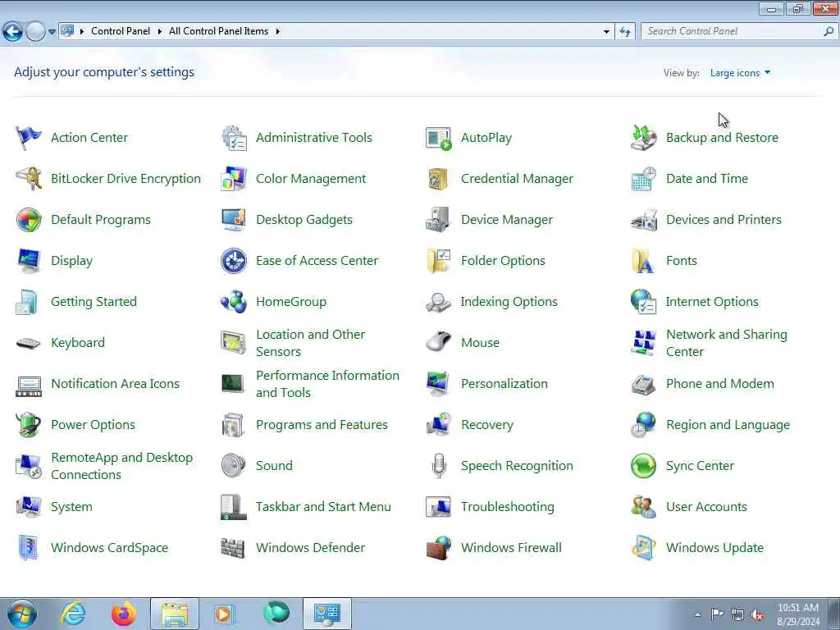Click the Windows Firewall brick wall icon

pyautogui.click(x=438, y=547)
